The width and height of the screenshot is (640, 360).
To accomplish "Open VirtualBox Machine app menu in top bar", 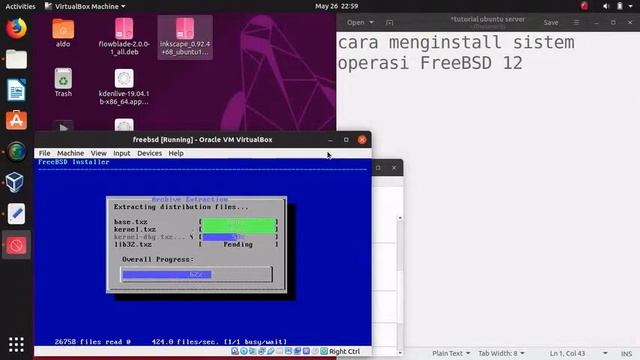I will point(85,6).
